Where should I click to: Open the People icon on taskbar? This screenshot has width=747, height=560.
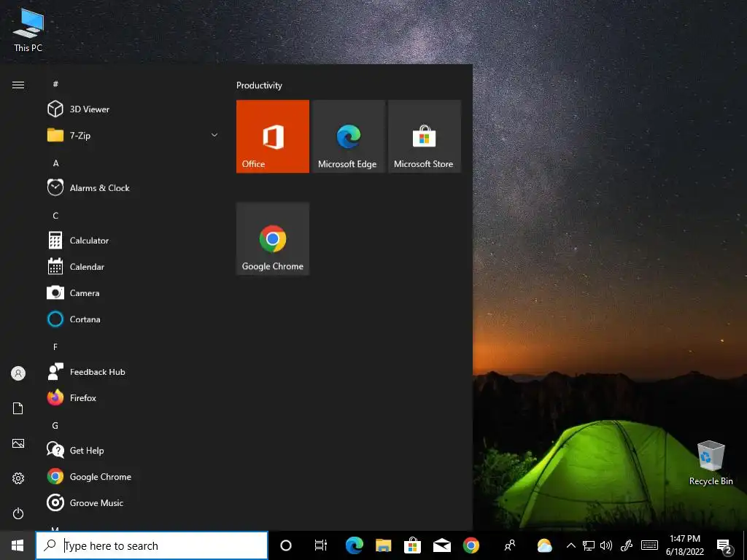[510, 545]
